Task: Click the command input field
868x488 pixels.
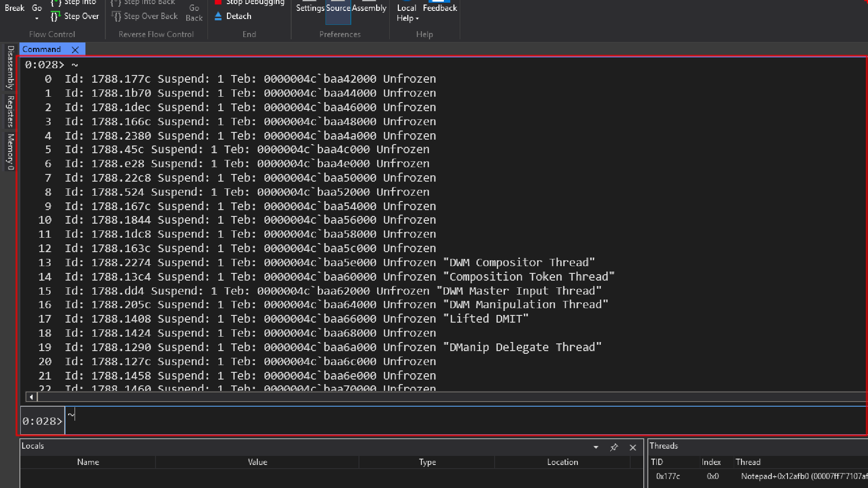Action: click(x=452, y=420)
